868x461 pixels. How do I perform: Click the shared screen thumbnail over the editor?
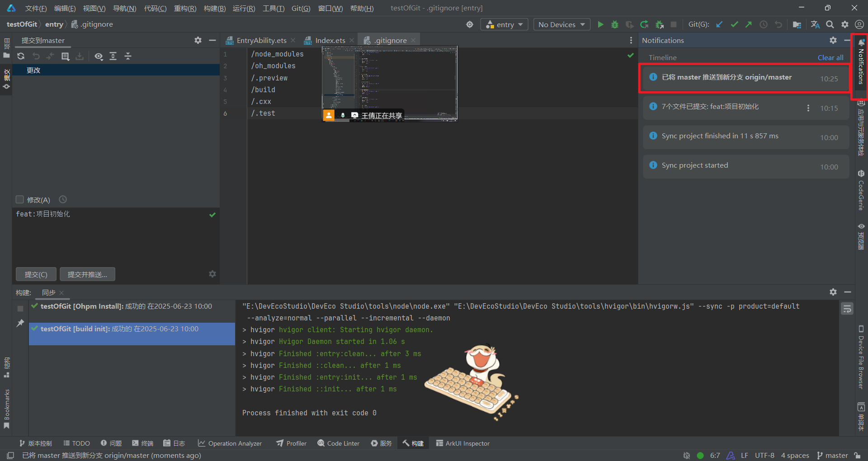[390, 84]
